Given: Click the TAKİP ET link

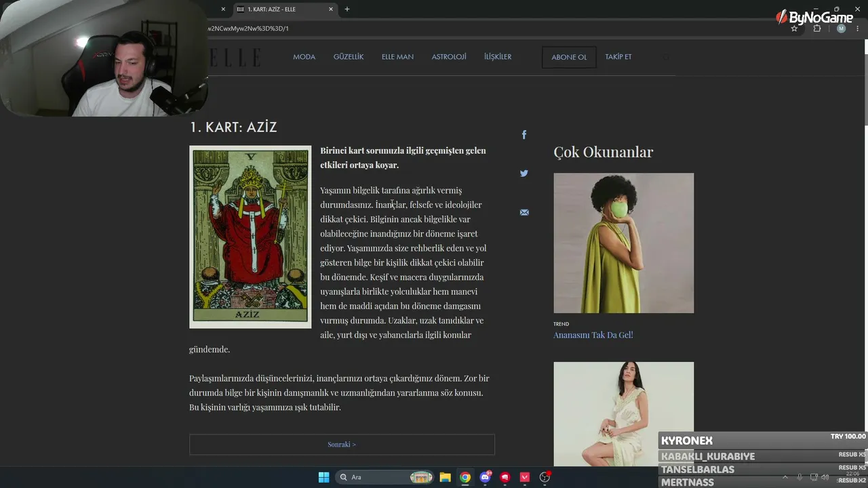Looking at the screenshot, I should (x=618, y=57).
